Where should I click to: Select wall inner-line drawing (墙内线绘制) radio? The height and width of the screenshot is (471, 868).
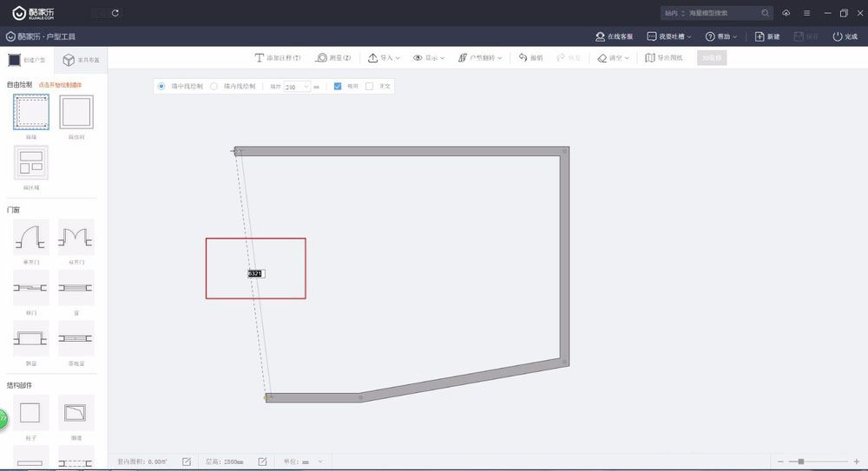[x=214, y=87]
